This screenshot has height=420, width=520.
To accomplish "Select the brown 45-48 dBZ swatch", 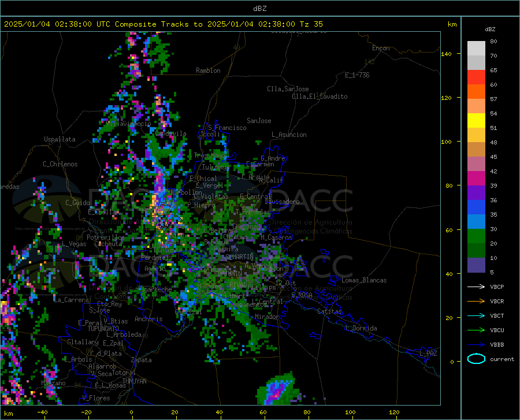I will (476, 150).
